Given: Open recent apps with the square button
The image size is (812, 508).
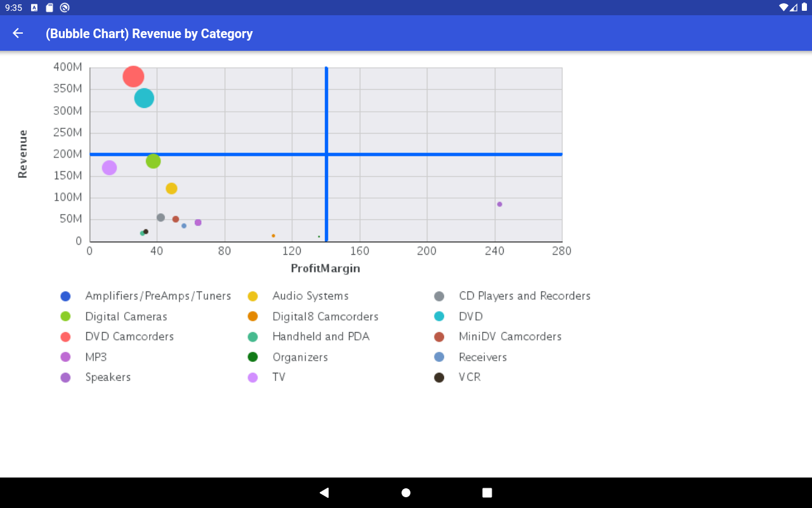Looking at the screenshot, I should (487, 493).
